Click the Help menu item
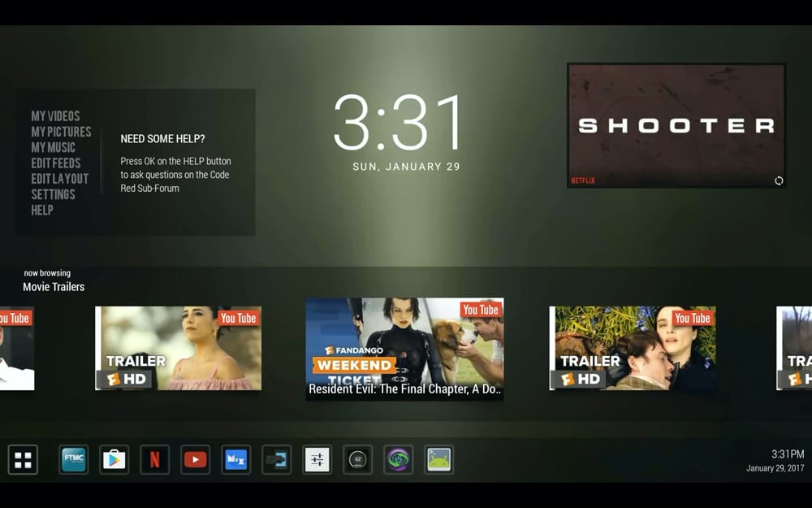Screen dimensions: 812x508 pyautogui.click(x=42, y=210)
